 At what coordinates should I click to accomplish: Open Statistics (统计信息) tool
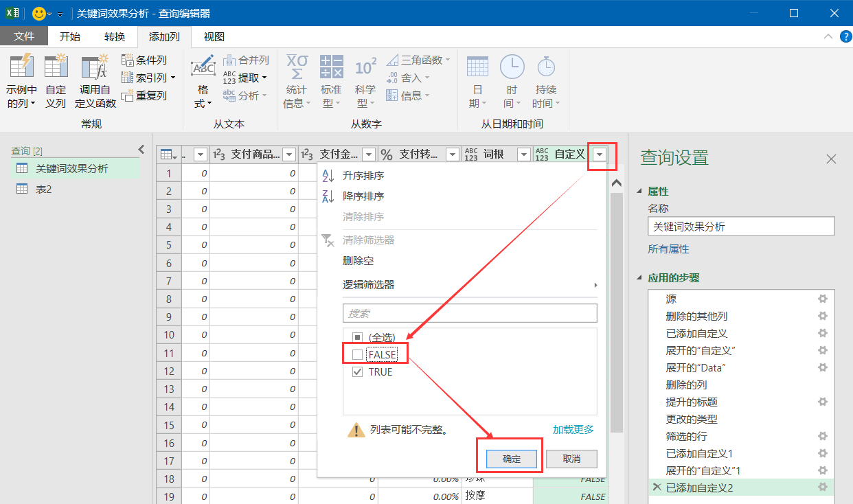click(297, 81)
